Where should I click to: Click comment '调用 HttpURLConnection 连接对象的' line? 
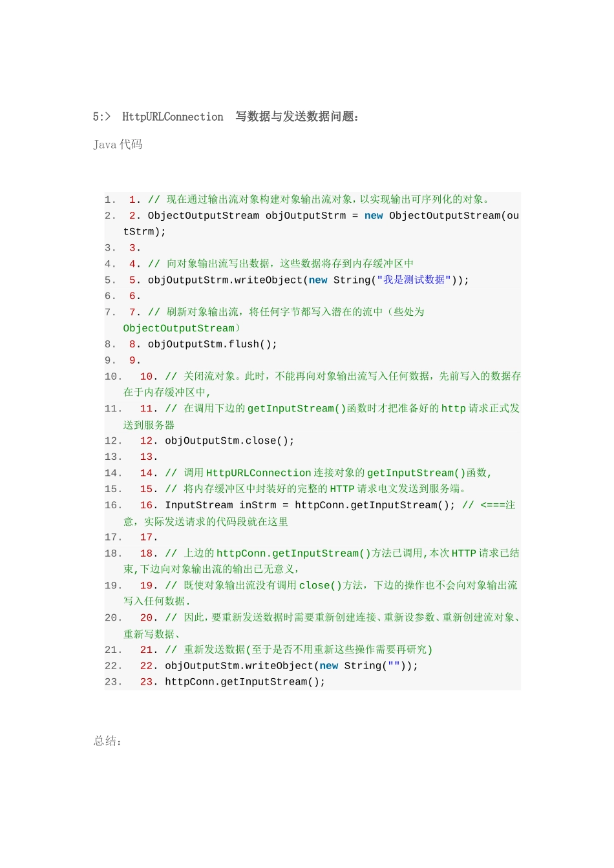point(328,473)
